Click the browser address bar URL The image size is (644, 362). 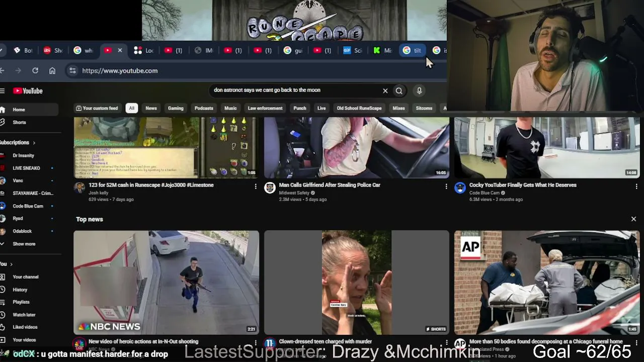click(x=120, y=71)
